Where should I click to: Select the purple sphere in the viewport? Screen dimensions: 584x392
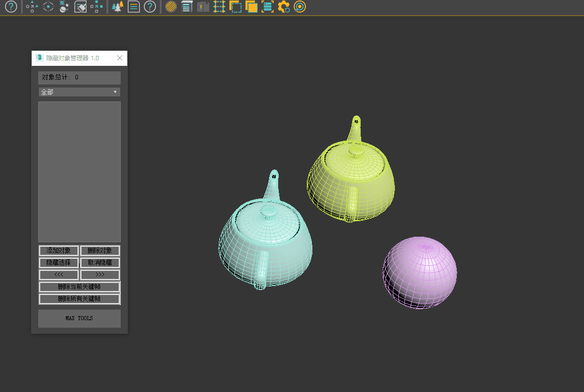(x=421, y=271)
